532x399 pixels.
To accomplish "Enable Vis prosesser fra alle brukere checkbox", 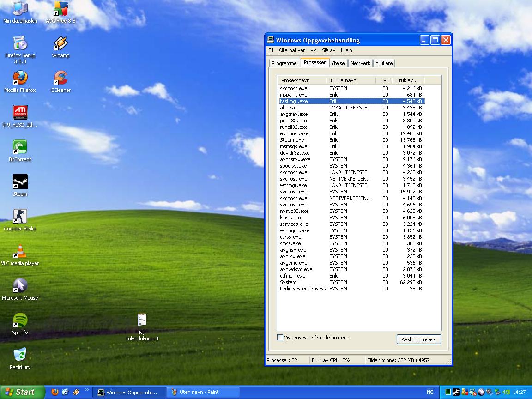I will pos(280,337).
